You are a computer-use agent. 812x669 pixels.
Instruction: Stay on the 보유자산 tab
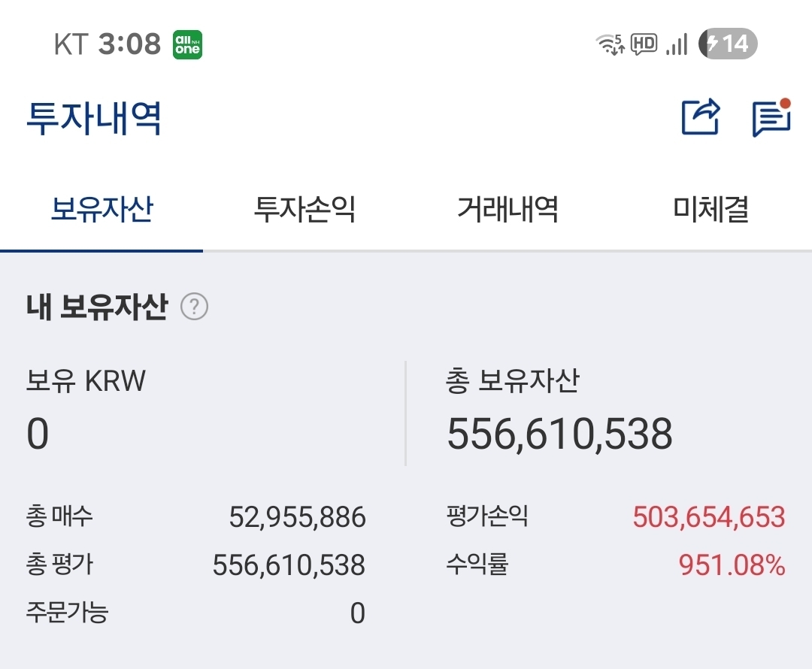[101, 210]
